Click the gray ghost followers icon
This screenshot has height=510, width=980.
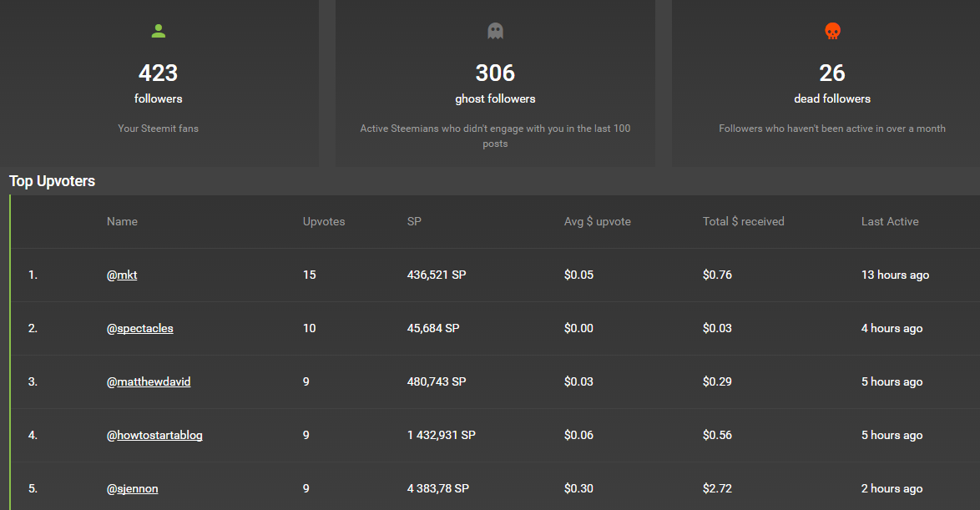[495, 32]
